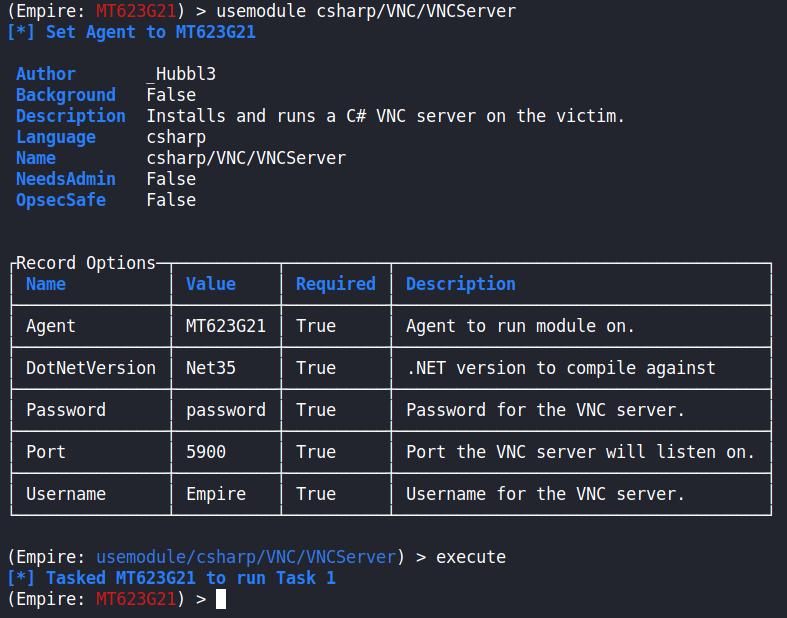Click the 'password' value cell
787x618 pixels.
226,410
